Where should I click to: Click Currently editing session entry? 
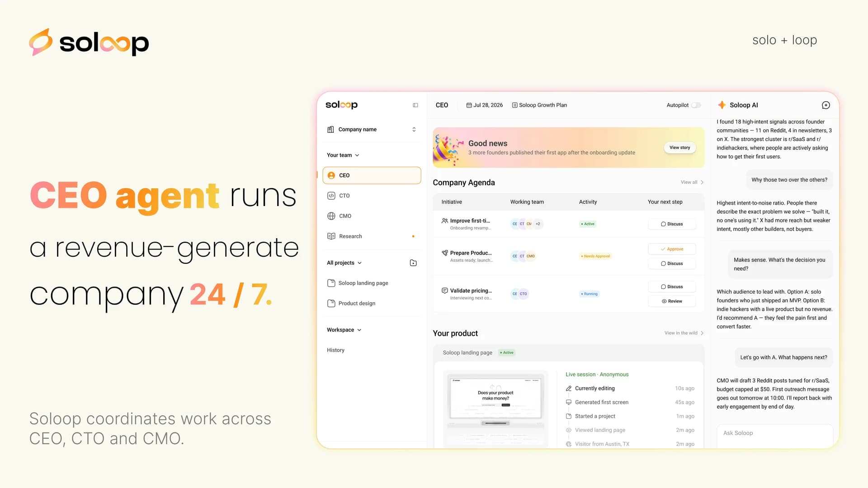(630, 389)
